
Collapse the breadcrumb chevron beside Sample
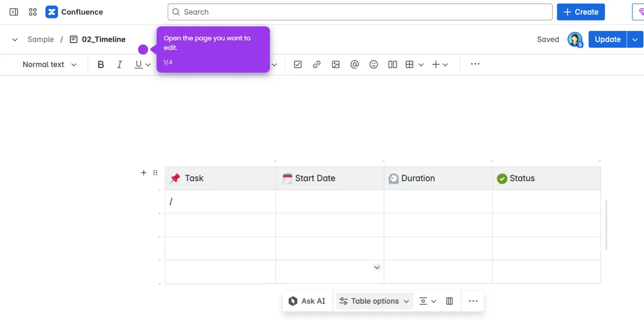(15, 39)
